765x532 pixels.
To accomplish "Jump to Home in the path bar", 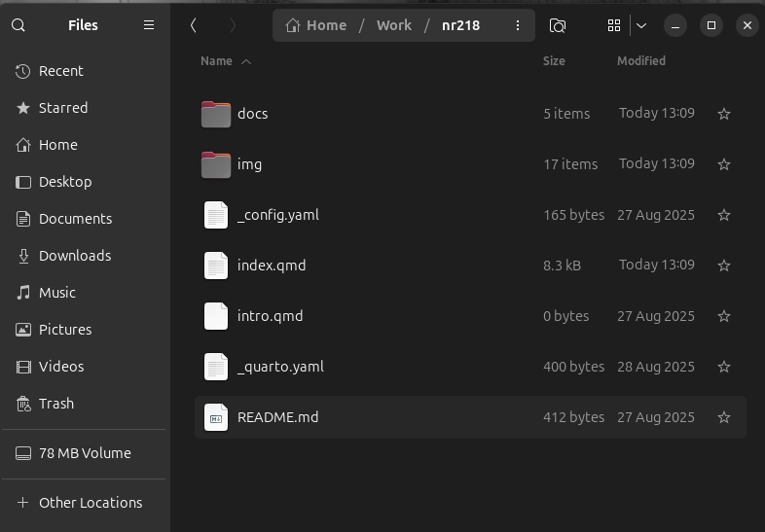I will pyautogui.click(x=317, y=25).
